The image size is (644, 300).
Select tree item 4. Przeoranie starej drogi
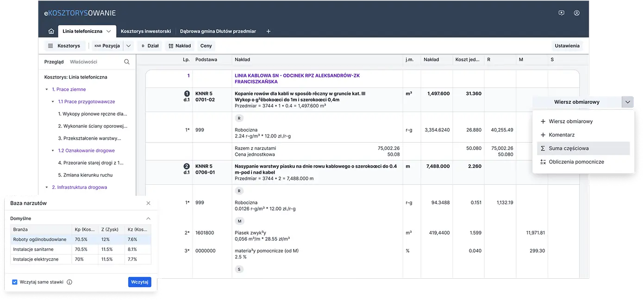pos(91,163)
